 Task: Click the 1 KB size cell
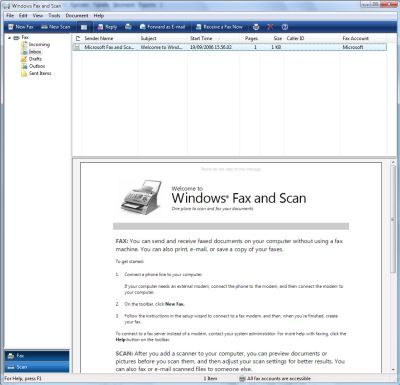[x=276, y=47]
